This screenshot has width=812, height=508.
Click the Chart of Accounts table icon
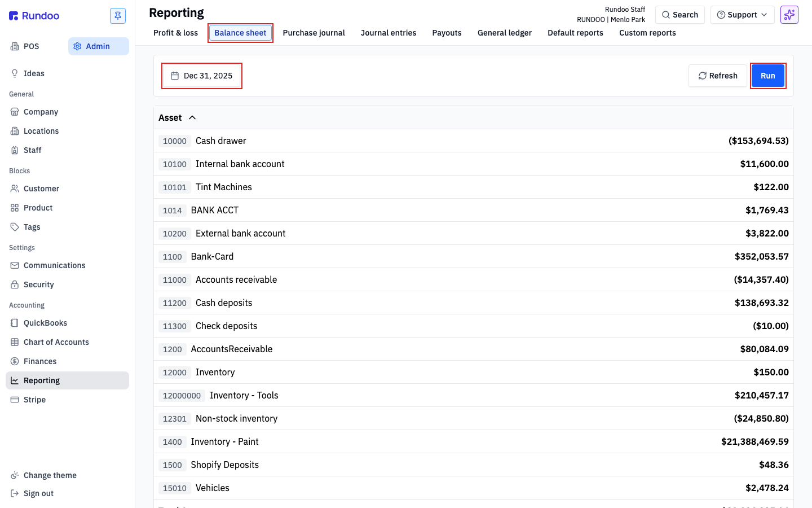tap(15, 342)
